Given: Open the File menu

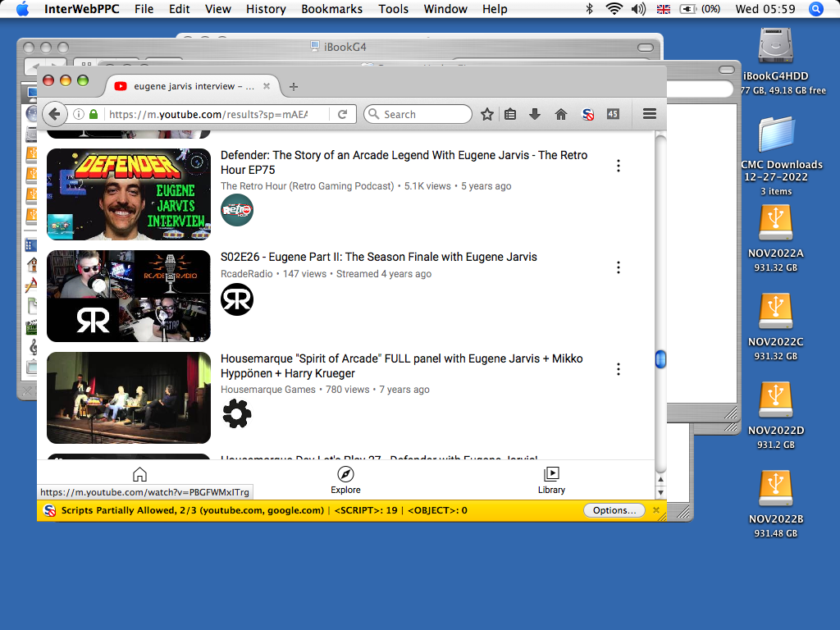Looking at the screenshot, I should coord(144,9).
